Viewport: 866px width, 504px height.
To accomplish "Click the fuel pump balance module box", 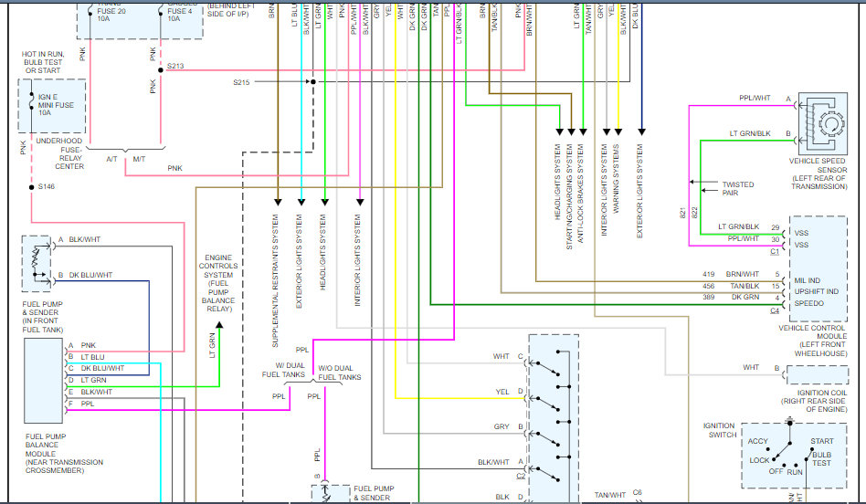I will (44, 381).
